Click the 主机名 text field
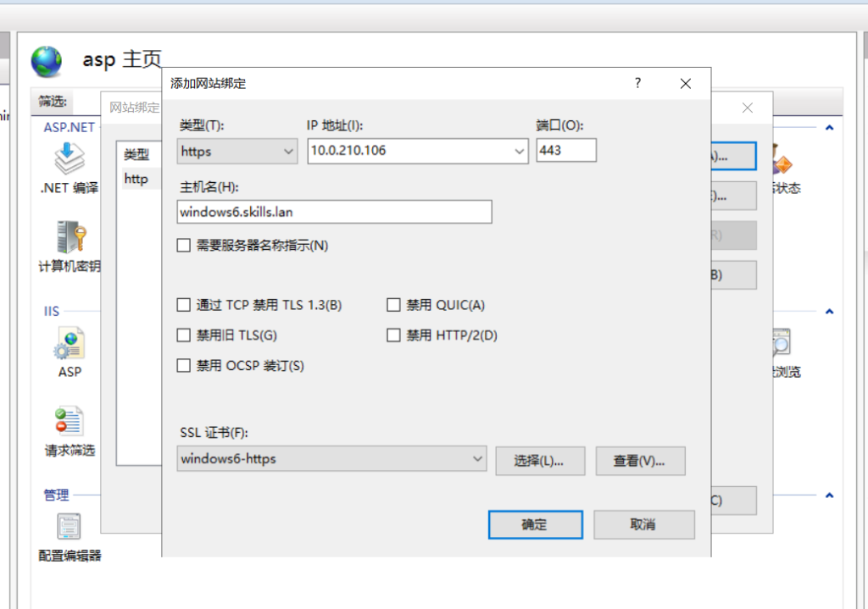This screenshot has width=868, height=609. pos(335,212)
